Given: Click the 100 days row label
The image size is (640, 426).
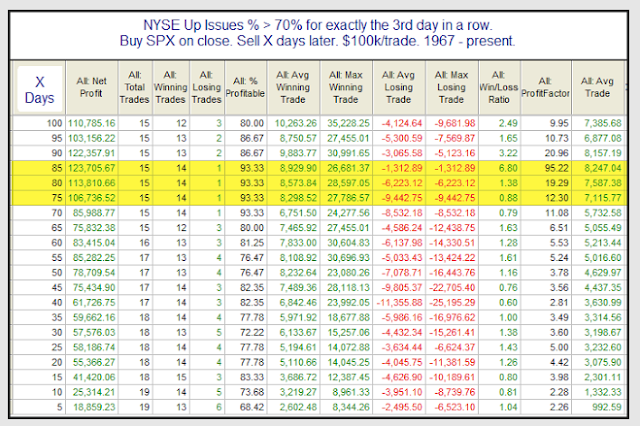Looking at the screenshot, I should pyautogui.click(x=54, y=123).
